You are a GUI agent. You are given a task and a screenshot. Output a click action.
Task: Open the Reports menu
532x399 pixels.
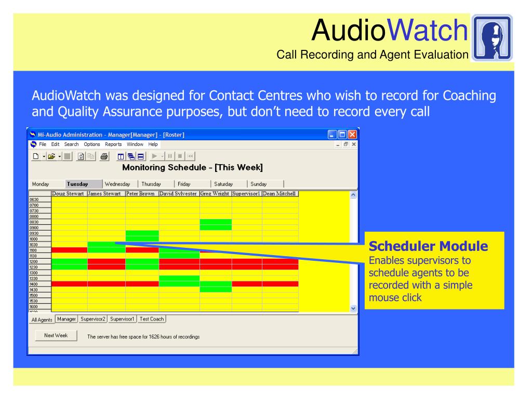(113, 144)
